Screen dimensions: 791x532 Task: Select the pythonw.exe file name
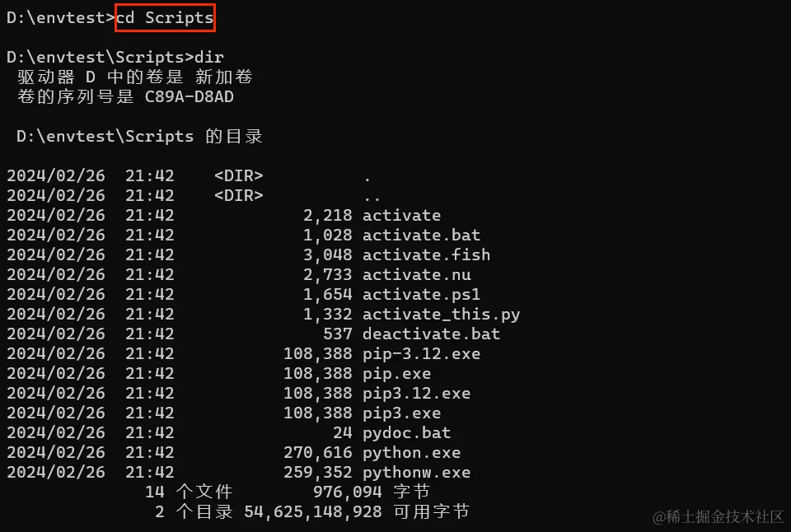click(416, 472)
